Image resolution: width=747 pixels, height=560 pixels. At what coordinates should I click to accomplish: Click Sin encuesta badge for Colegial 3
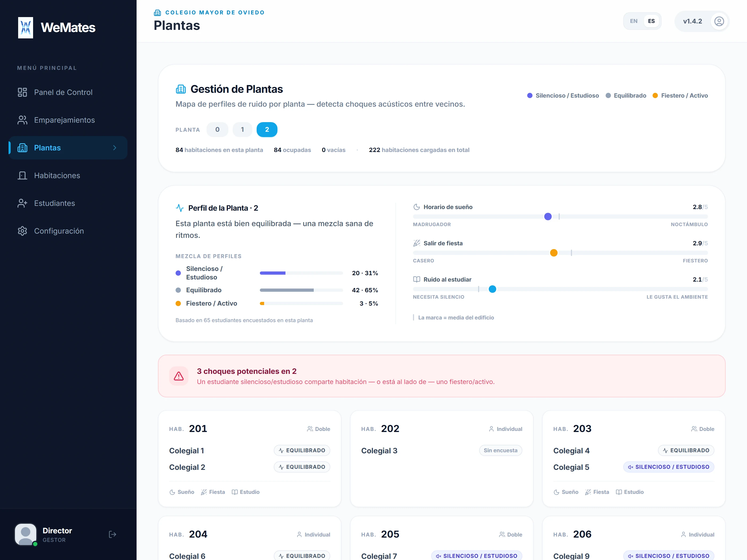click(500, 450)
